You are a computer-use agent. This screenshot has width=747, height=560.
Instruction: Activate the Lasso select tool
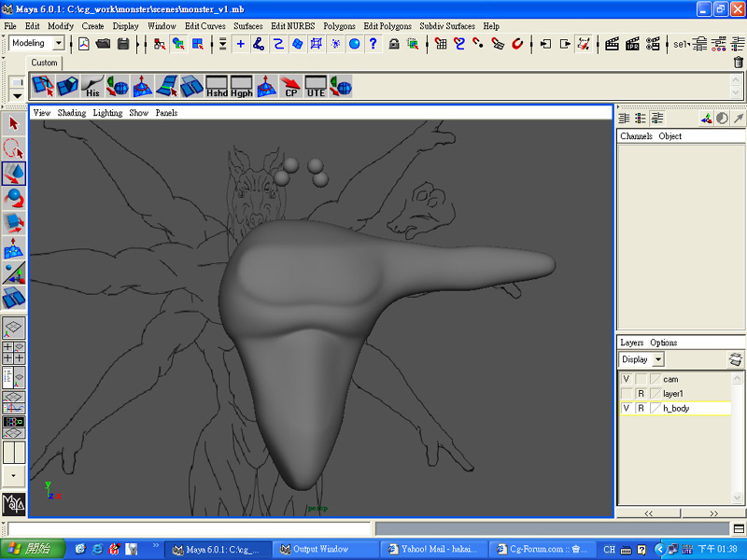point(13,148)
